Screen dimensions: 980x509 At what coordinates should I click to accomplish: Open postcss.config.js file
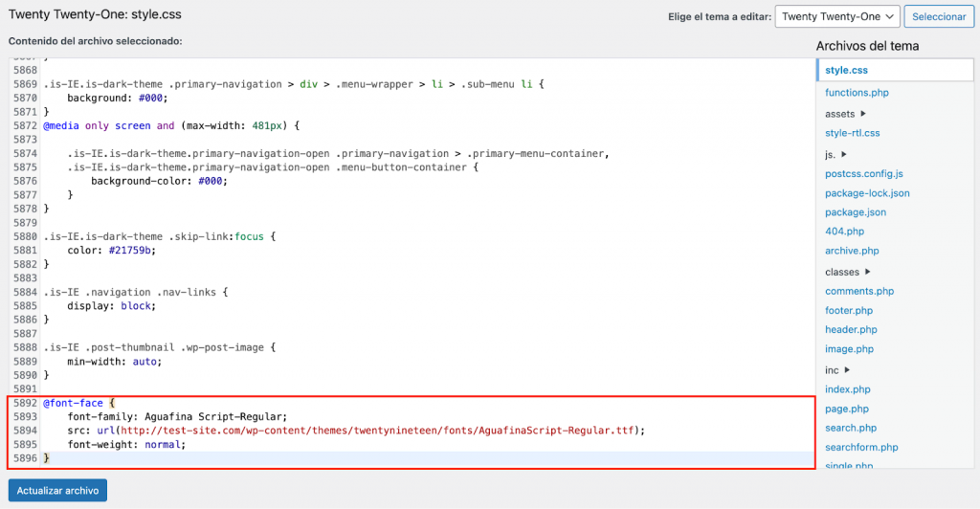pyautogui.click(x=863, y=173)
